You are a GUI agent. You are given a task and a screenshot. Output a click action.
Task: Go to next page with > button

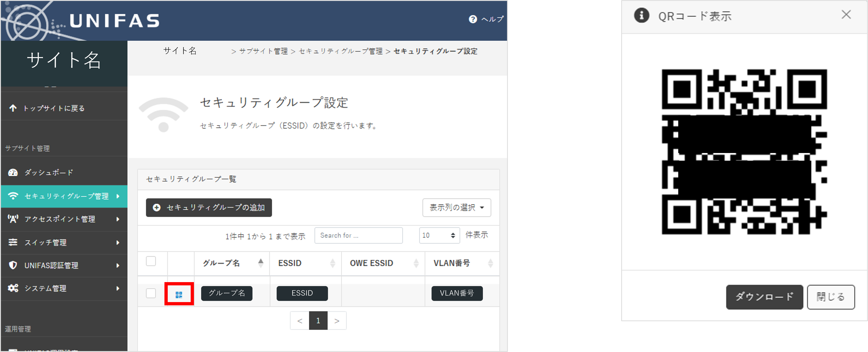(x=337, y=321)
